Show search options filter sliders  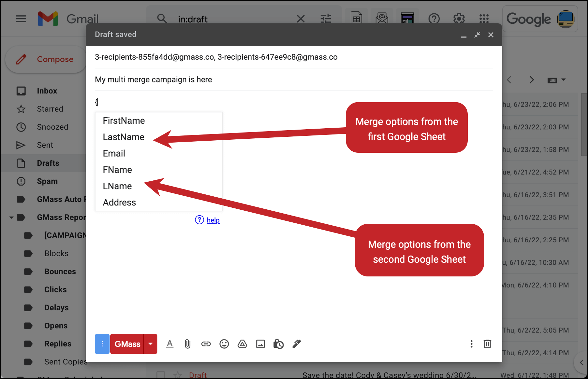326,19
